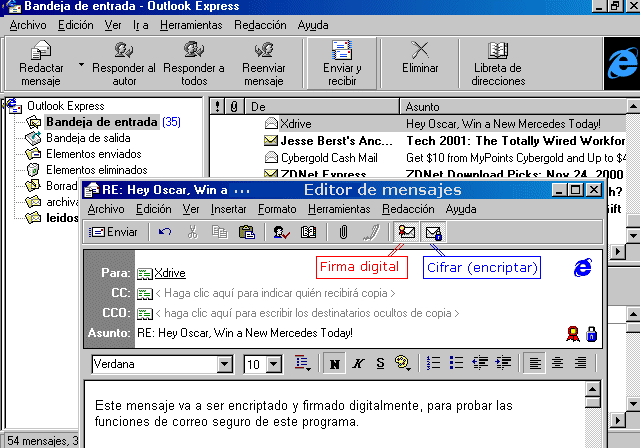Click Enviar button in message editor
Image resolution: width=640 pixels, height=448 pixels.
pyautogui.click(x=113, y=232)
